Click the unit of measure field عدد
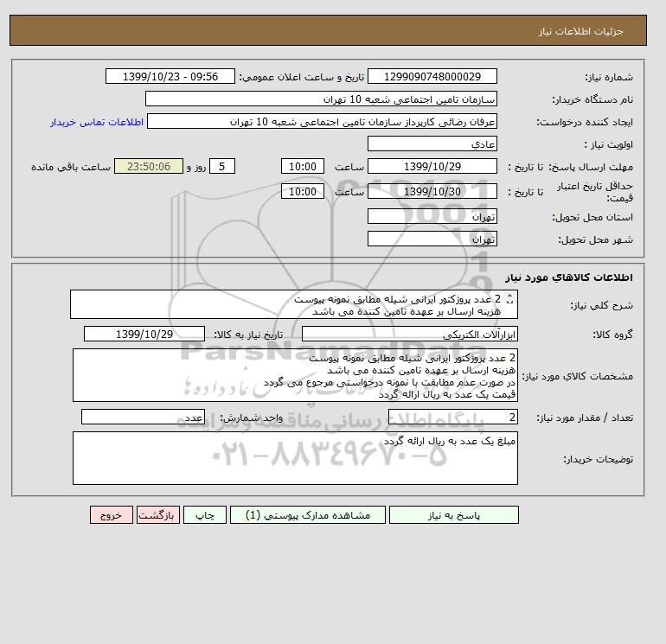Screen dimensions: 666x644 143,417
